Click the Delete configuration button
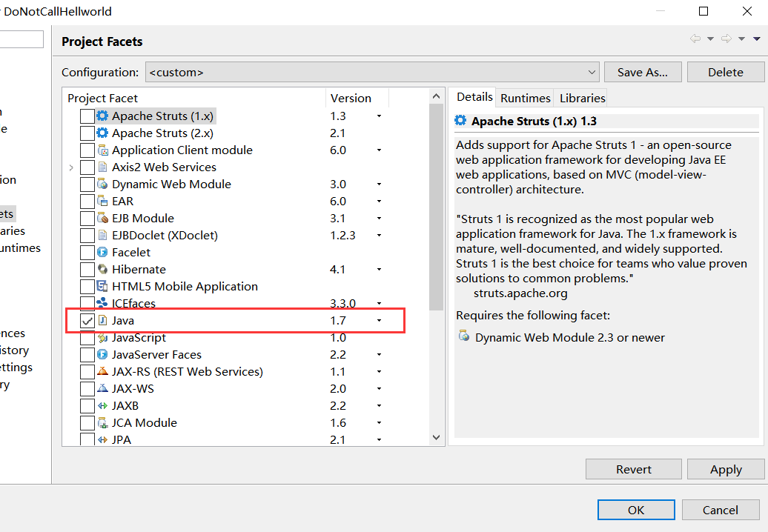Image resolution: width=768 pixels, height=532 pixels. [726, 73]
